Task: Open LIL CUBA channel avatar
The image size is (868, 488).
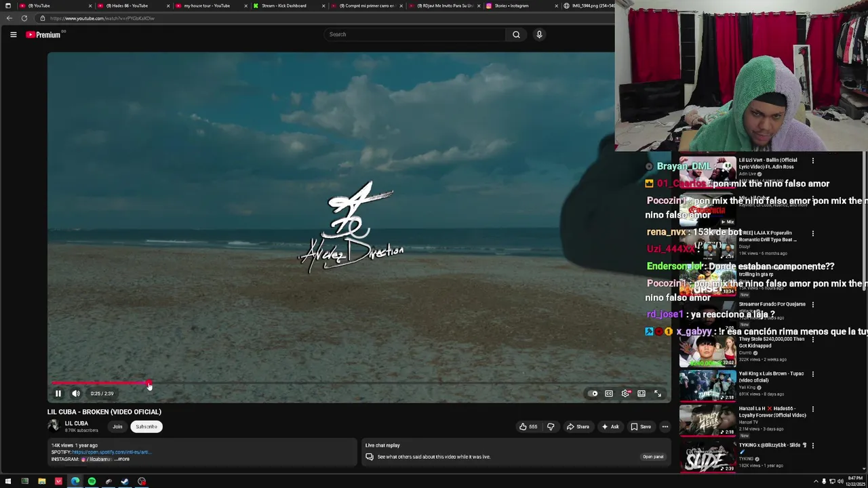Action: (54, 426)
